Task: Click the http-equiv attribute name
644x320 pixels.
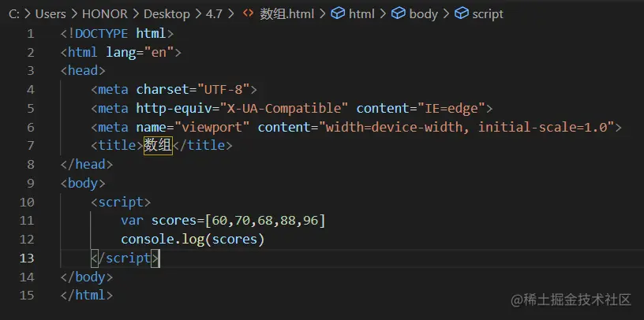Action: [174, 108]
